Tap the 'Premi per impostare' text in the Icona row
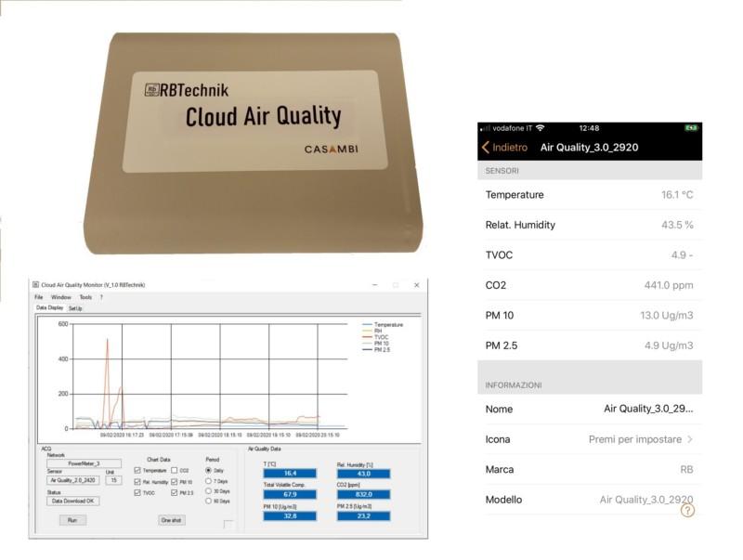743x560 pixels. click(635, 439)
